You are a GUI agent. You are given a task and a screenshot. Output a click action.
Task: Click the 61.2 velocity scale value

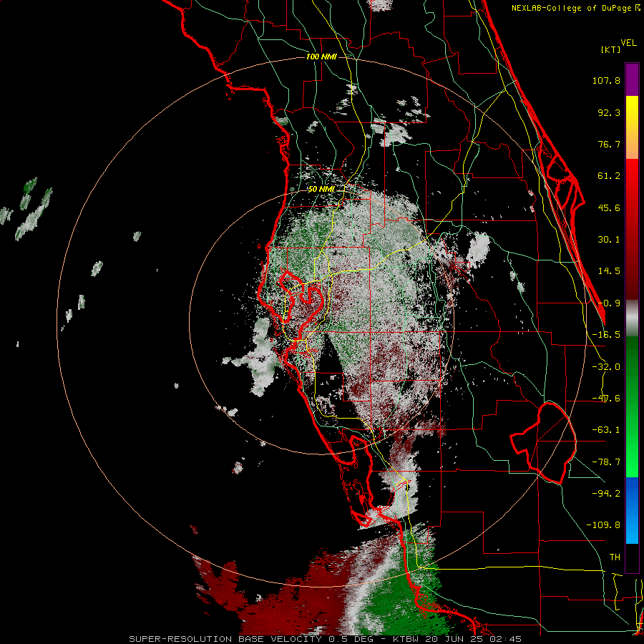click(609, 176)
